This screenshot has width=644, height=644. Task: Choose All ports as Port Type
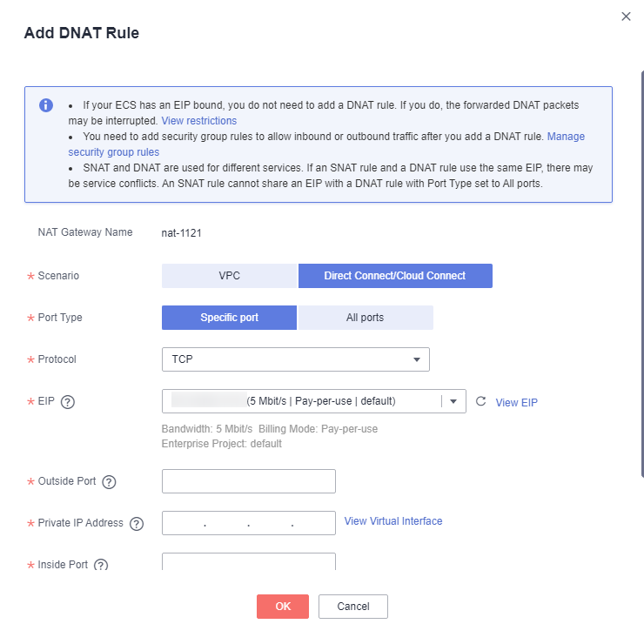tap(366, 318)
